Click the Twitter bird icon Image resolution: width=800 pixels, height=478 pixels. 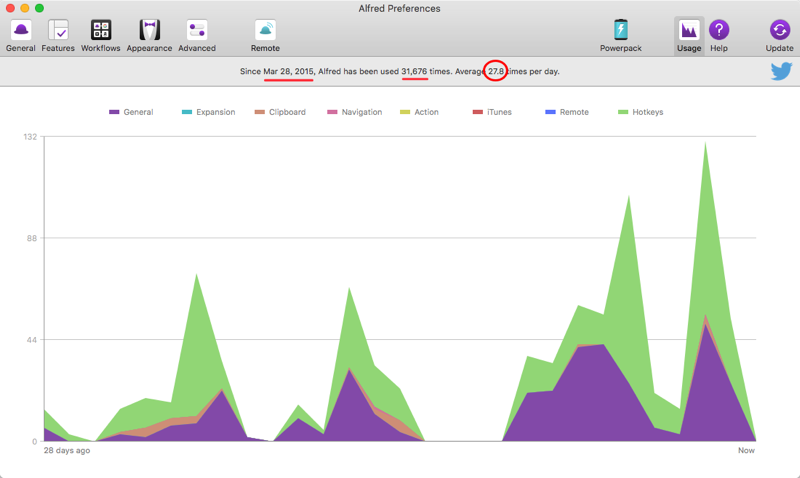click(781, 71)
